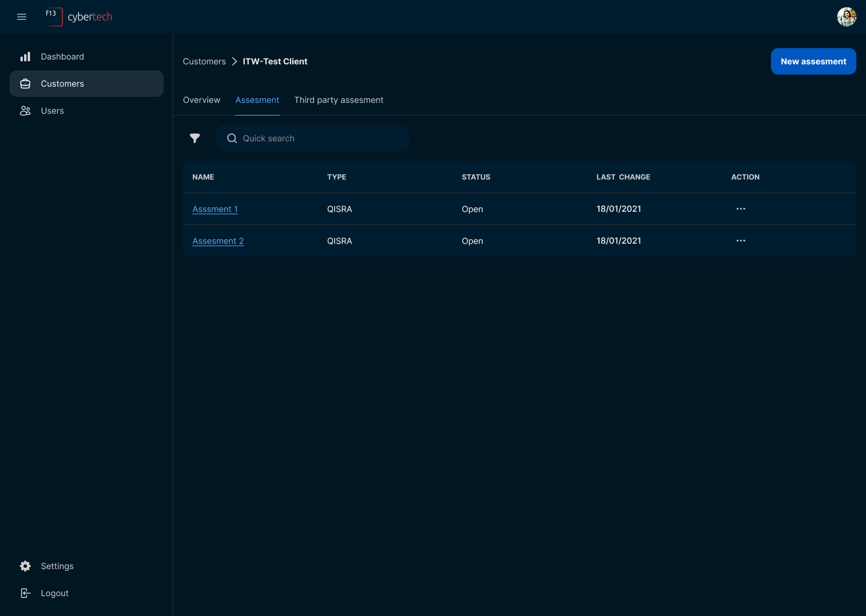The width and height of the screenshot is (866, 616).
Task: Click the f13 cybertech logo
Action: [x=79, y=17]
